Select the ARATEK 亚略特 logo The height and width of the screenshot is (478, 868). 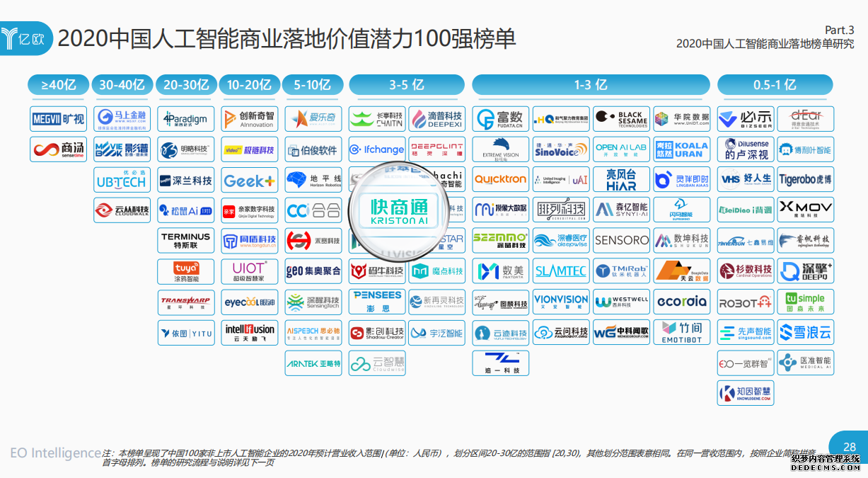point(313,363)
